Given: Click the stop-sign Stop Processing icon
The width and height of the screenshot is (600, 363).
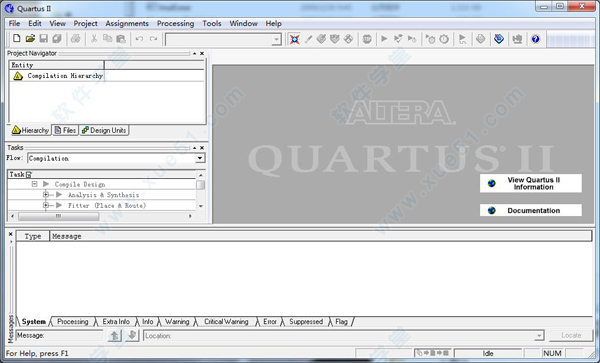Looking at the screenshot, I should [x=367, y=39].
